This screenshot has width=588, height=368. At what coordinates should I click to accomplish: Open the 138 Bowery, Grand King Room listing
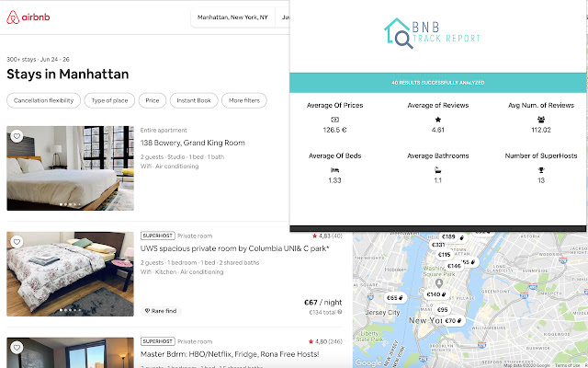pos(192,144)
